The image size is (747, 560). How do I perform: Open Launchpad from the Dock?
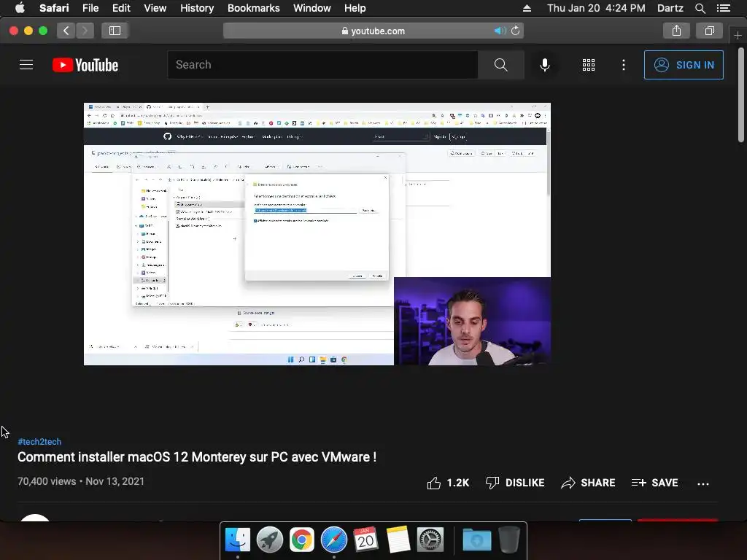tap(270, 540)
